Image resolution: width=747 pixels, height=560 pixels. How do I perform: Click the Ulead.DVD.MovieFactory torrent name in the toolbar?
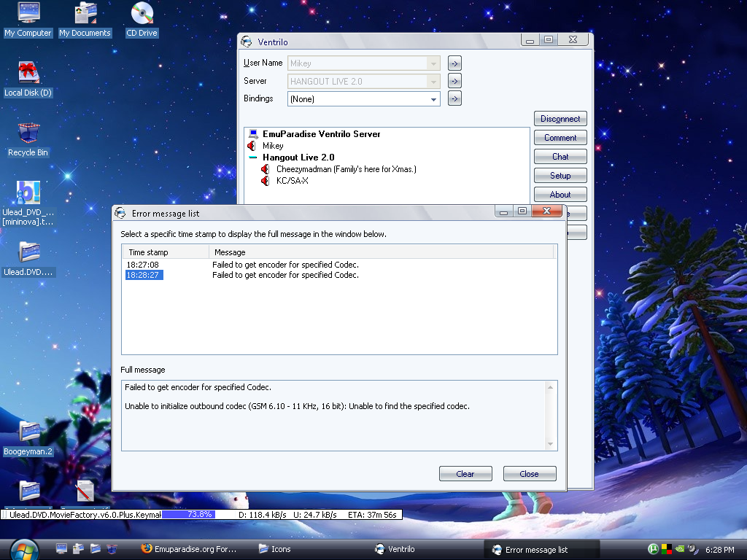pyautogui.click(x=85, y=514)
